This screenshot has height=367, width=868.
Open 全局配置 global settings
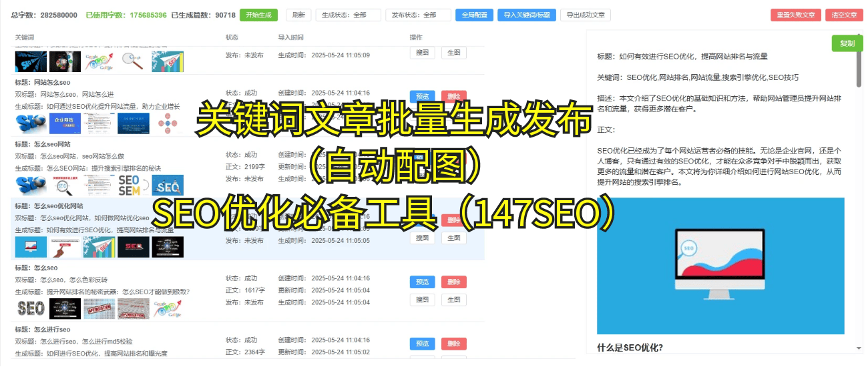point(474,15)
